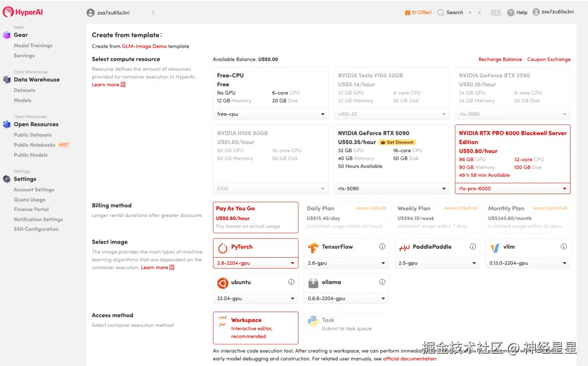Click the TensorFlow logo icon
Viewport: 588px width, 366px height.
(313, 247)
